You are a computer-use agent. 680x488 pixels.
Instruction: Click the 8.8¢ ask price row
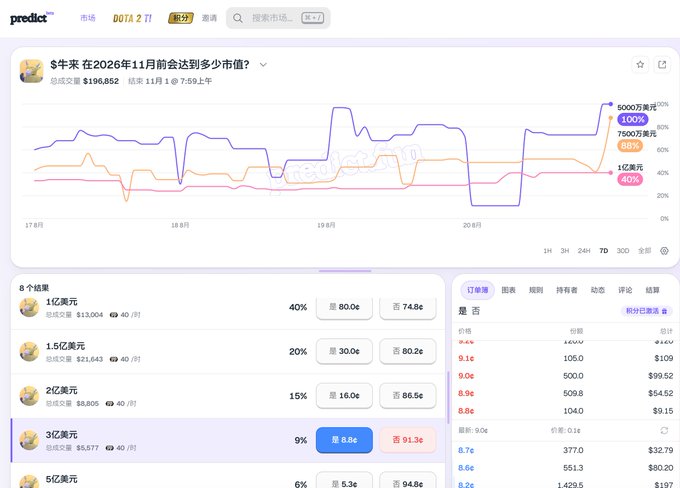(x=566, y=411)
